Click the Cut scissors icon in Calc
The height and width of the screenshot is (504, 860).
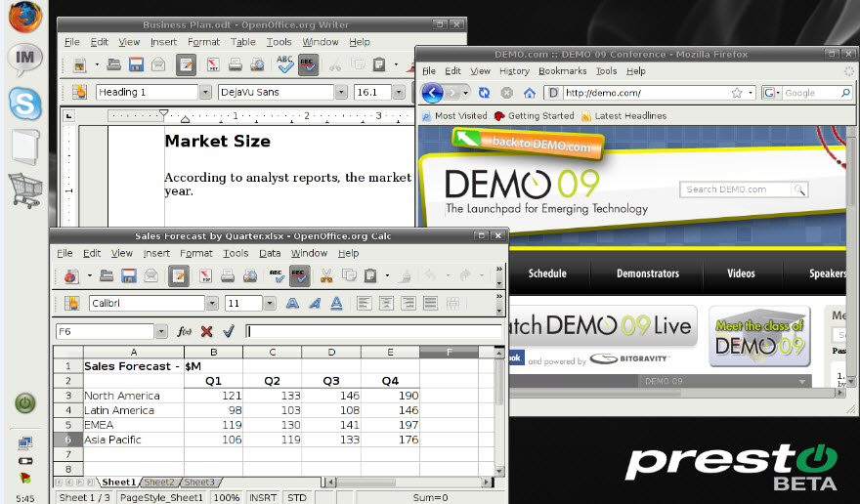pos(326,276)
